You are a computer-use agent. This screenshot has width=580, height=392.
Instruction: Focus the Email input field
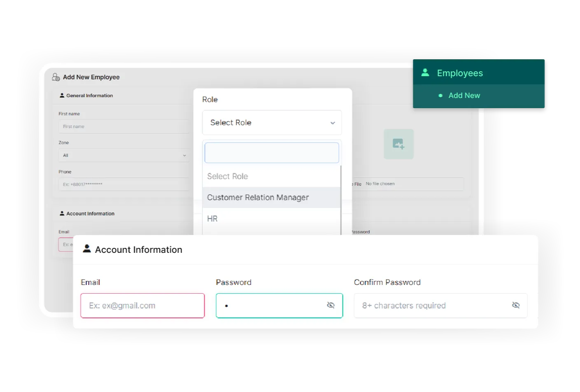pyautogui.click(x=142, y=306)
